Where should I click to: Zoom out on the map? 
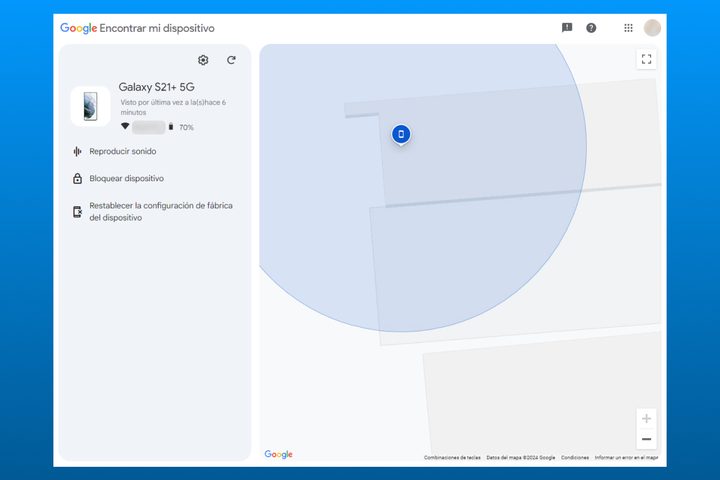(647, 439)
